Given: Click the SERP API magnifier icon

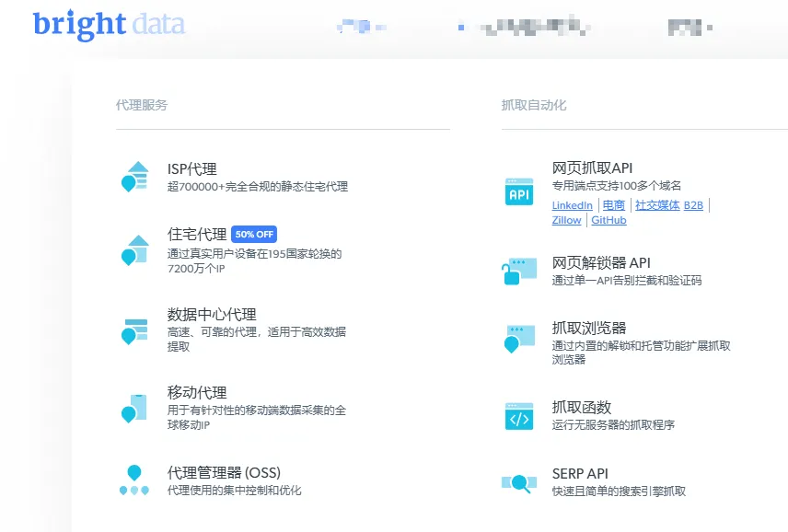Looking at the screenshot, I should (x=517, y=480).
